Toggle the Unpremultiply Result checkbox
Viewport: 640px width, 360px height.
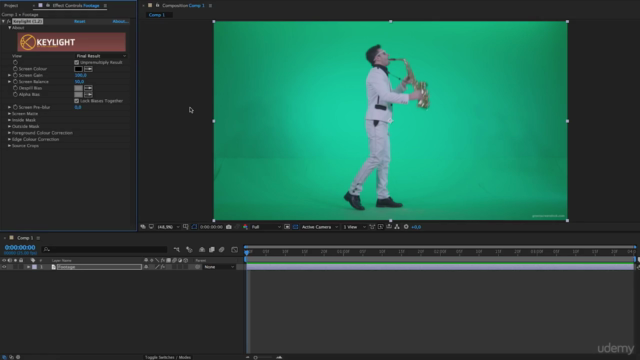coord(76,62)
